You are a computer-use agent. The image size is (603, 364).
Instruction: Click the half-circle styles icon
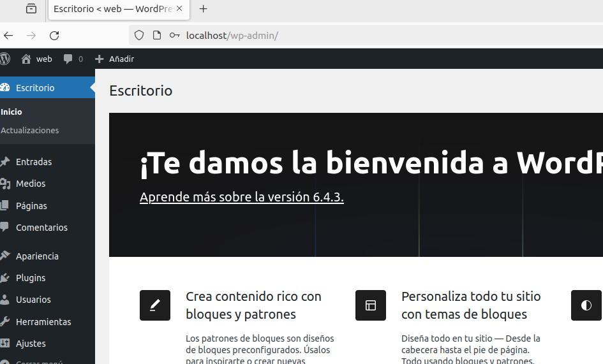click(586, 305)
